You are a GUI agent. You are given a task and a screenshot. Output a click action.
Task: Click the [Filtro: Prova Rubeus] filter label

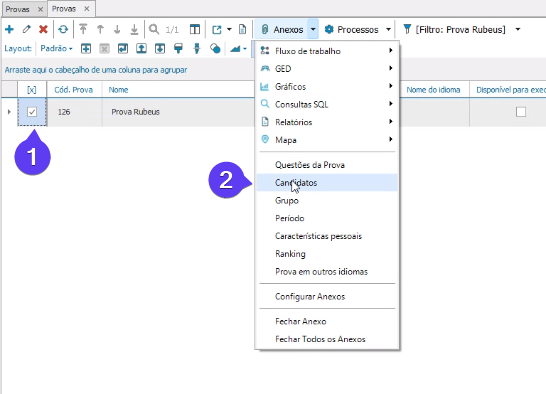pos(460,30)
